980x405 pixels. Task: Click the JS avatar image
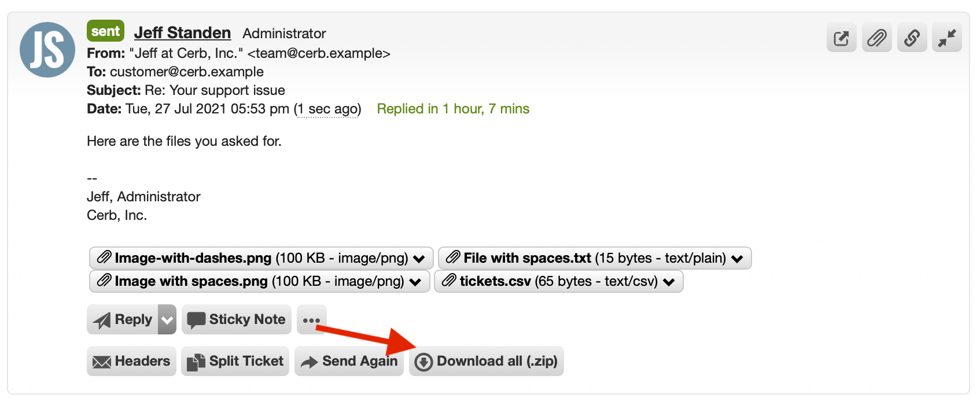pos(47,50)
